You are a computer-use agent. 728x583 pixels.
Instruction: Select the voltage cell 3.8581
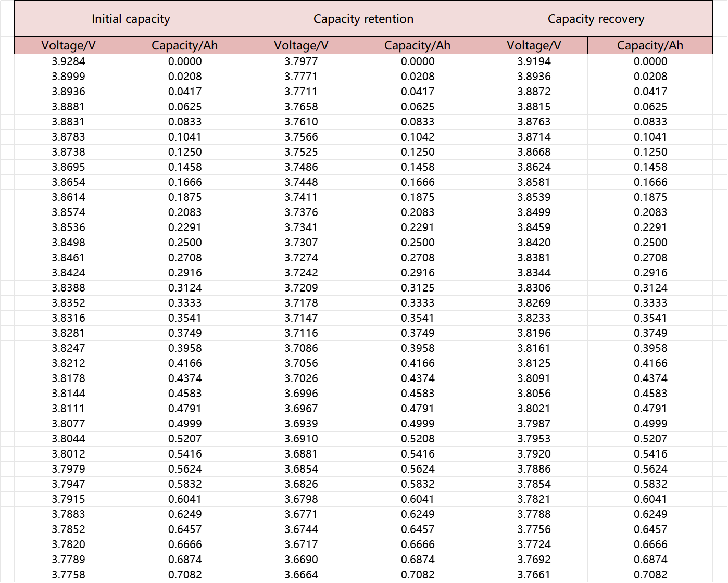[534, 182]
